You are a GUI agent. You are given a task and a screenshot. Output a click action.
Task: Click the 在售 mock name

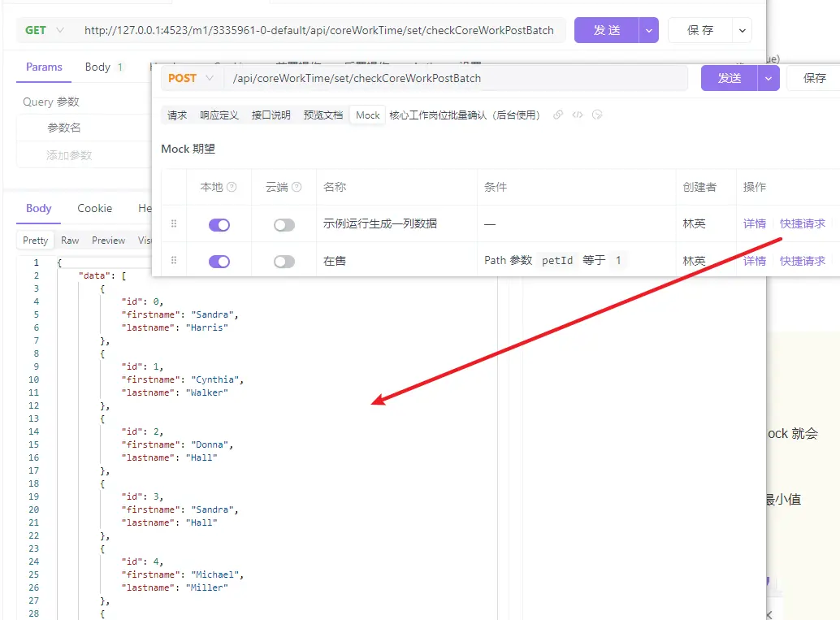(334, 261)
